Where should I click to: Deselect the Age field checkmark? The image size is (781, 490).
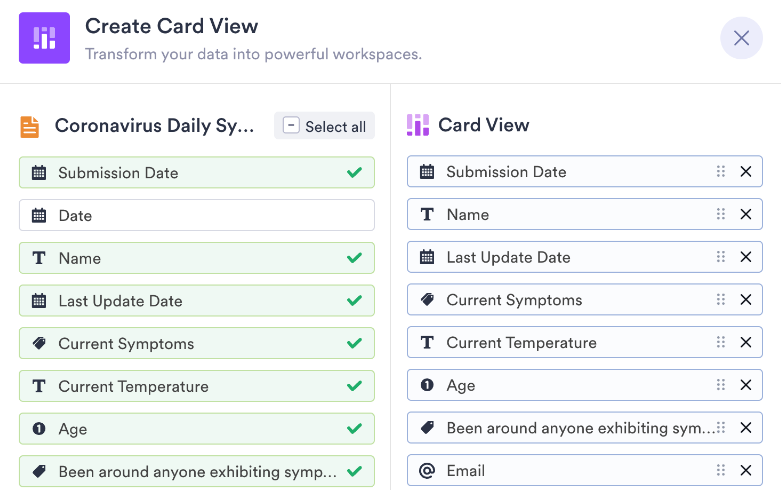353,429
